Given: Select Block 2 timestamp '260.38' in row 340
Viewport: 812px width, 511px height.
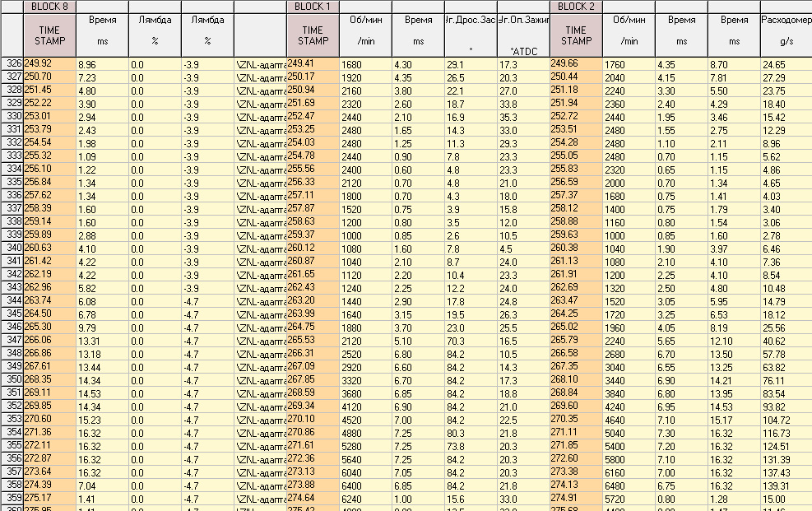Looking at the screenshot, I should [577, 249].
